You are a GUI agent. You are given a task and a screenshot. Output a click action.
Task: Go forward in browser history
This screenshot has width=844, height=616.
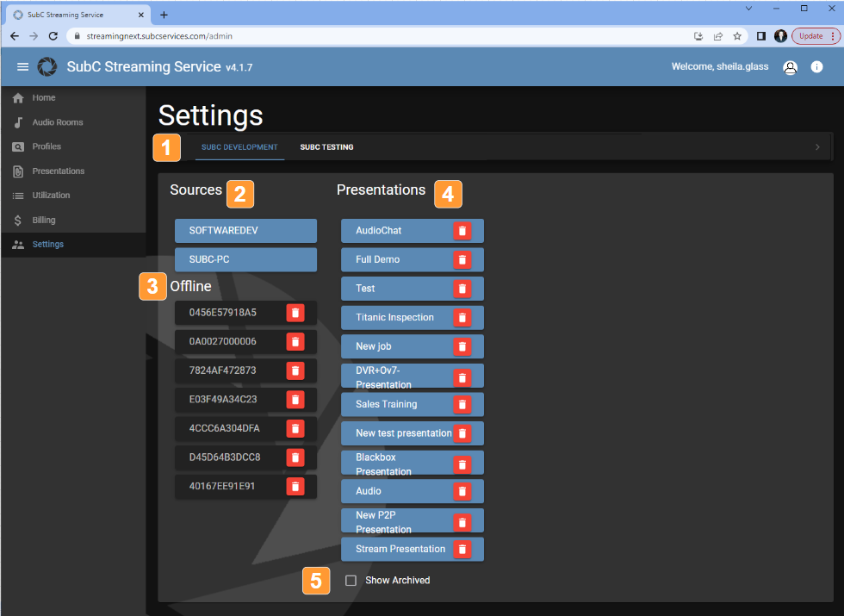pyautogui.click(x=34, y=36)
